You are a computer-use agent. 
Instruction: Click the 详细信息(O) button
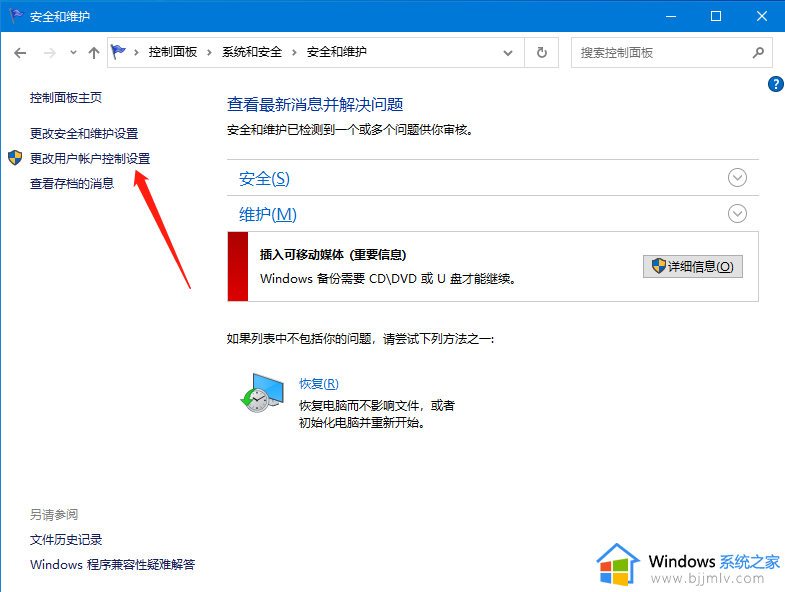click(x=692, y=266)
